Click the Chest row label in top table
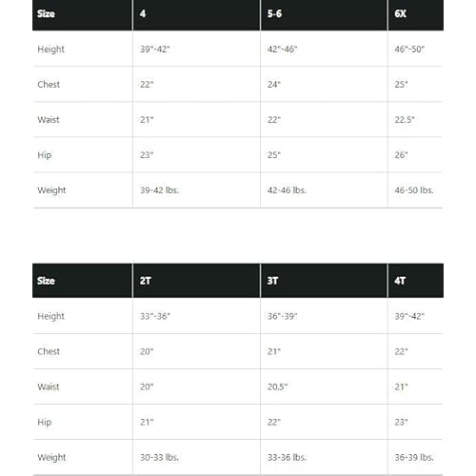476x476 pixels. click(49, 85)
